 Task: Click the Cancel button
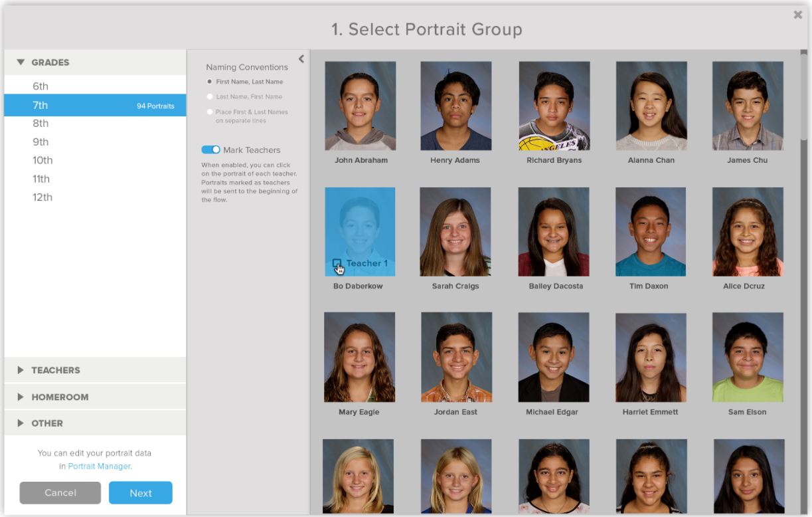tap(60, 492)
